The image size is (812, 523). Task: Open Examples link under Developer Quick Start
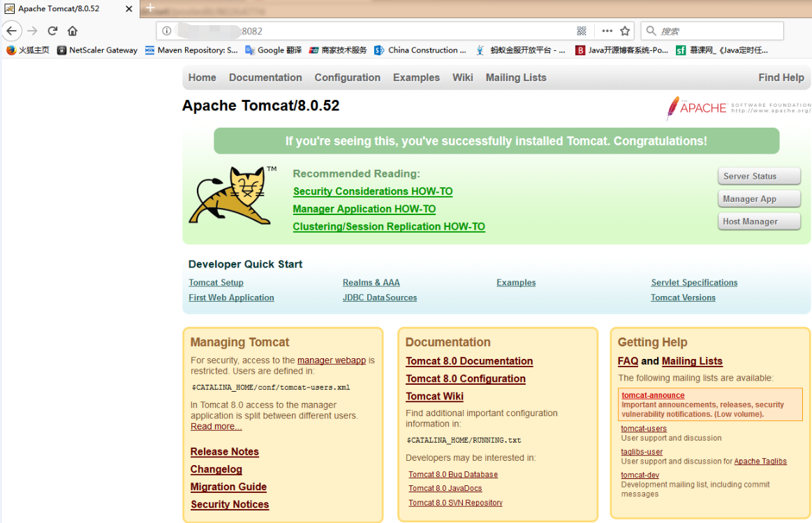(x=516, y=283)
